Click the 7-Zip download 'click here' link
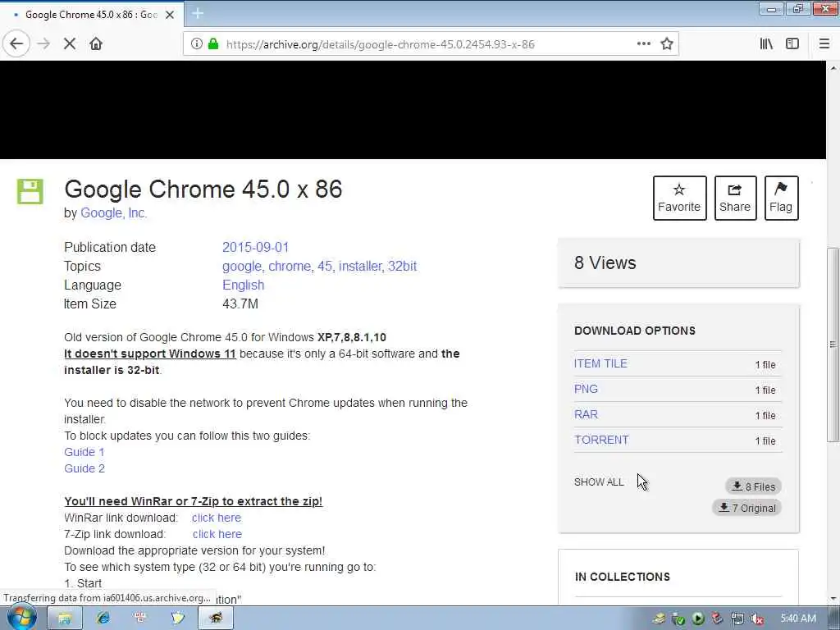The height and width of the screenshot is (630, 840). (217, 534)
